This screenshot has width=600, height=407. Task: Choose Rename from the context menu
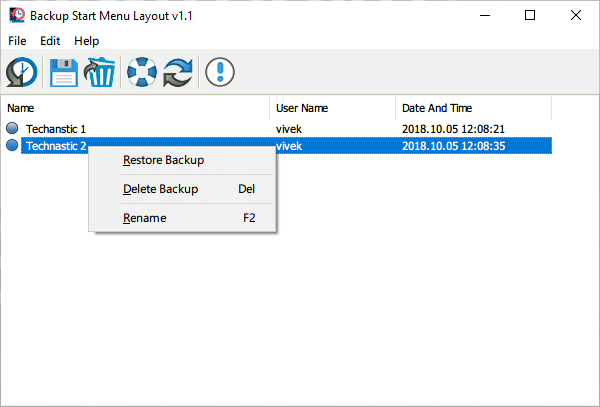pos(182,218)
